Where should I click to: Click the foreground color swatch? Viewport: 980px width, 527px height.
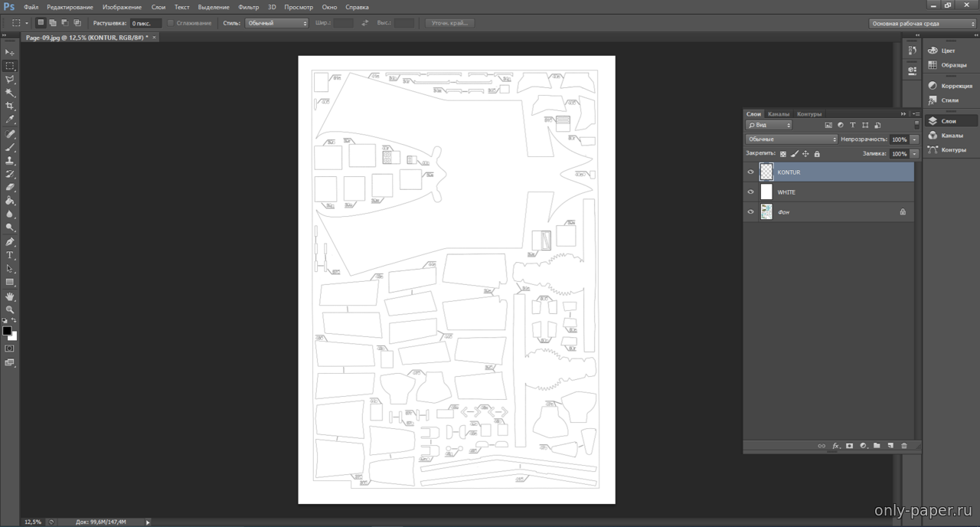click(x=7, y=331)
